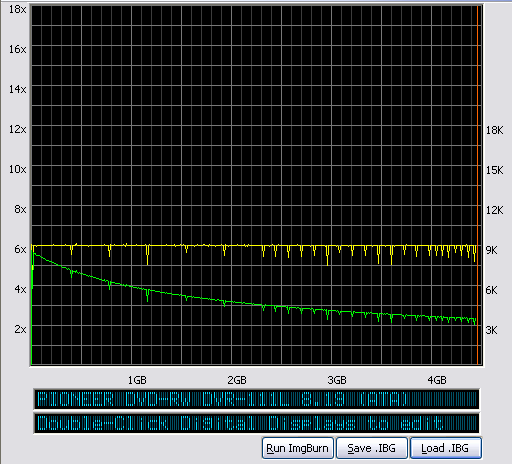Click the 18K label on RPM axis
Viewport: 512px width, 464px height.
pyautogui.click(x=495, y=130)
